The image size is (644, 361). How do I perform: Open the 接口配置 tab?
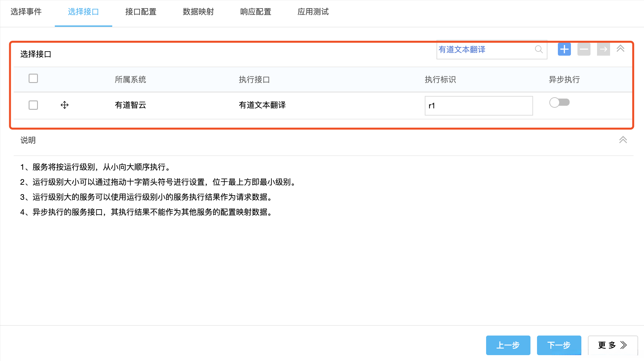pos(141,12)
